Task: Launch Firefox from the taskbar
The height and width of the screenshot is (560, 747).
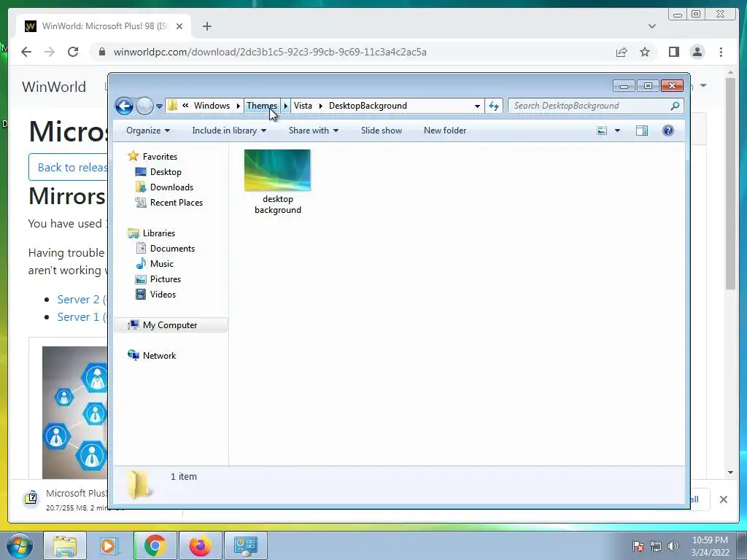Action: 200,545
